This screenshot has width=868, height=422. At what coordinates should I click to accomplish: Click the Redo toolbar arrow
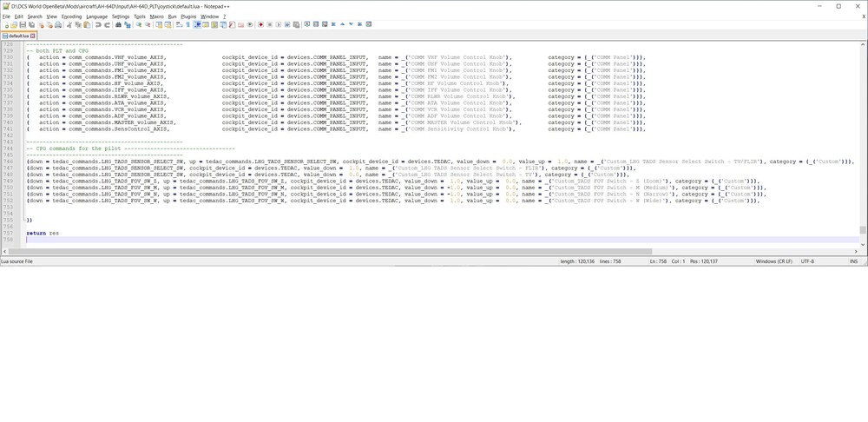[x=108, y=24]
